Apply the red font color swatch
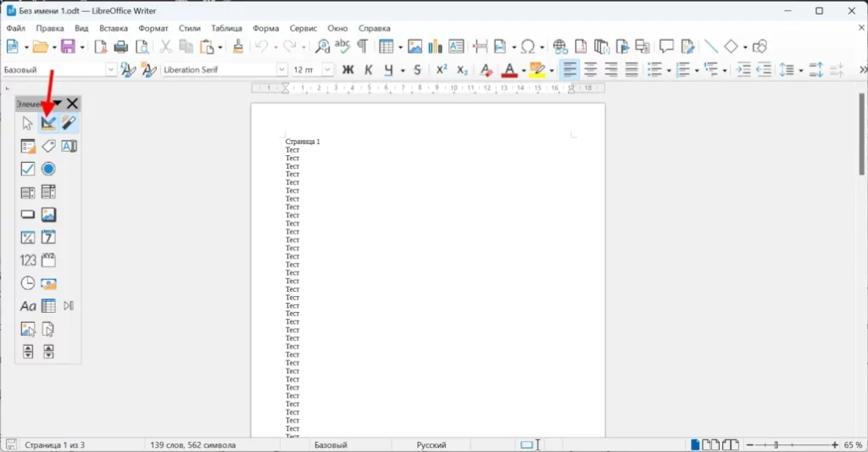 click(x=509, y=70)
